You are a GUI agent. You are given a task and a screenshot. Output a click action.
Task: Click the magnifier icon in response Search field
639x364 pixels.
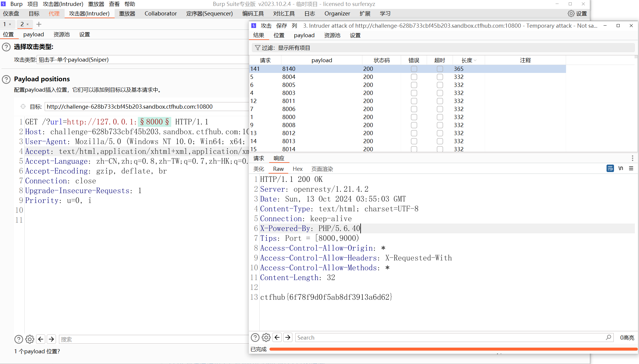pyautogui.click(x=608, y=337)
